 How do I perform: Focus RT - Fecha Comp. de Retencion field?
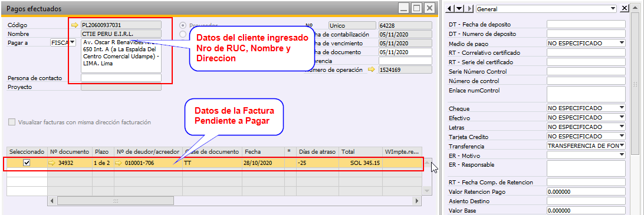pos(586,182)
